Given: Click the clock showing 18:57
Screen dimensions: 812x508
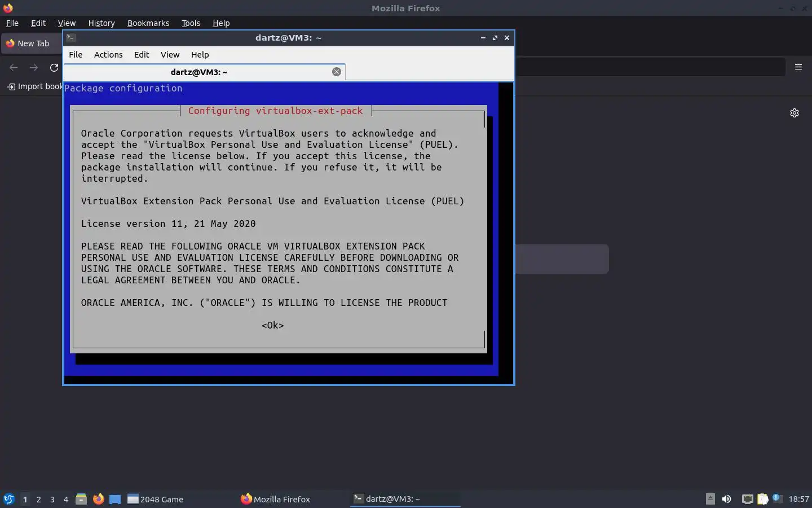Looking at the screenshot, I should point(798,499).
